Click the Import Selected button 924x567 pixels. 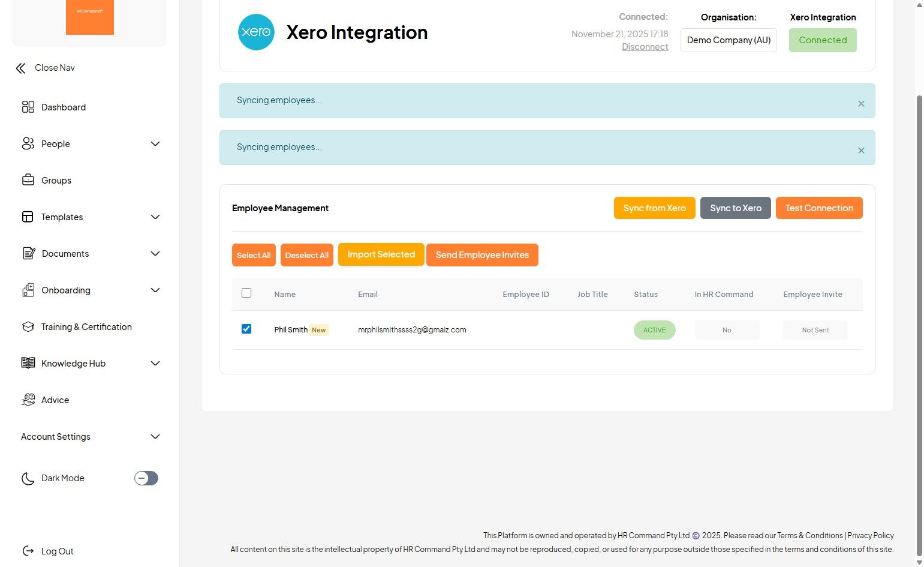tap(381, 254)
